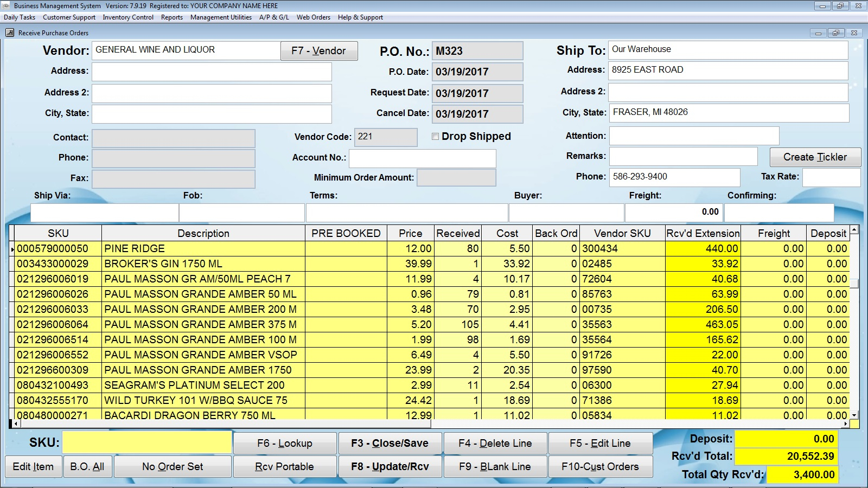Minimize the Receive Purchase Orders inner window
The image size is (868, 488).
point(818,33)
